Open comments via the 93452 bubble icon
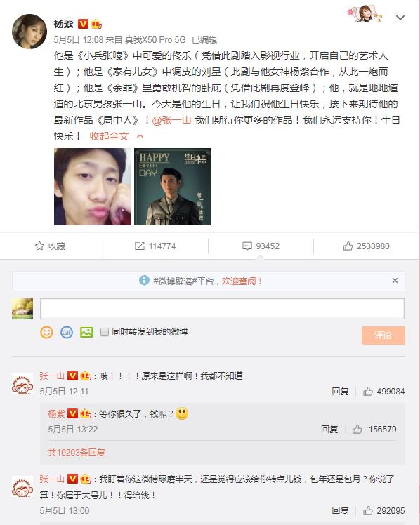The height and width of the screenshot is (525, 420). tap(247, 246)
